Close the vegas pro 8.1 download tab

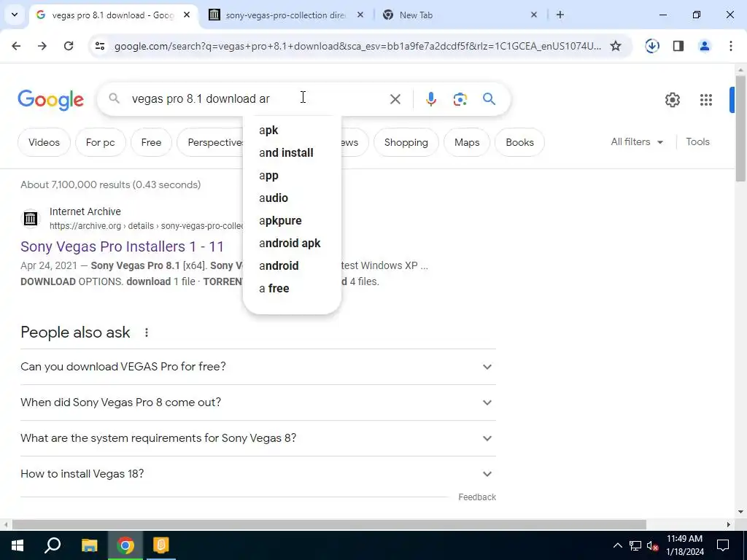[x=187, y=15]
